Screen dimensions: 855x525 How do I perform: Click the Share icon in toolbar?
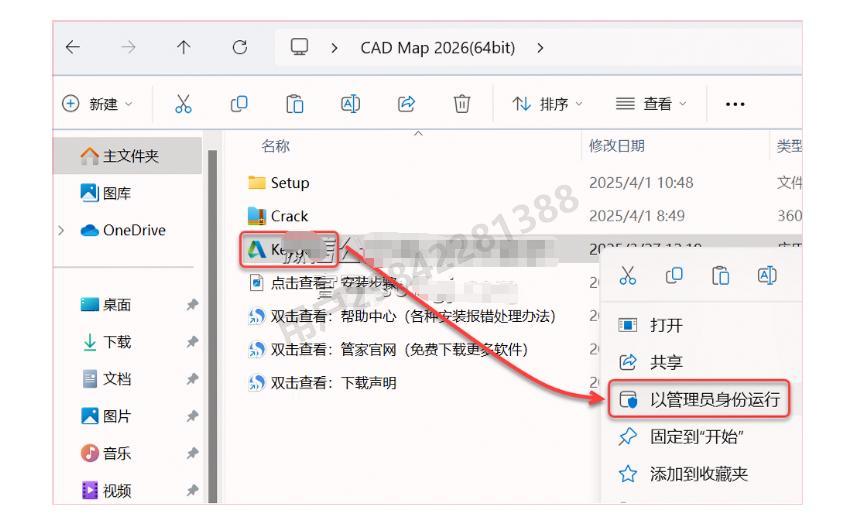[x=406, y=104]
